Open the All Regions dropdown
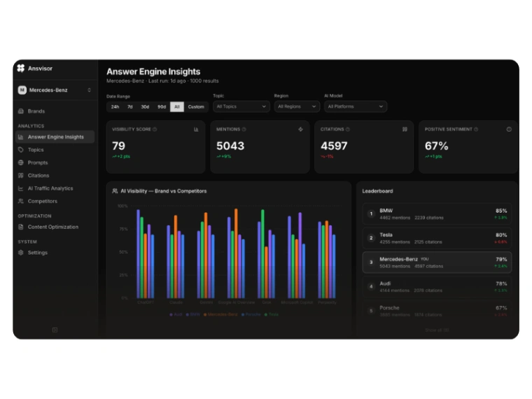 click(x=297, y=106)
